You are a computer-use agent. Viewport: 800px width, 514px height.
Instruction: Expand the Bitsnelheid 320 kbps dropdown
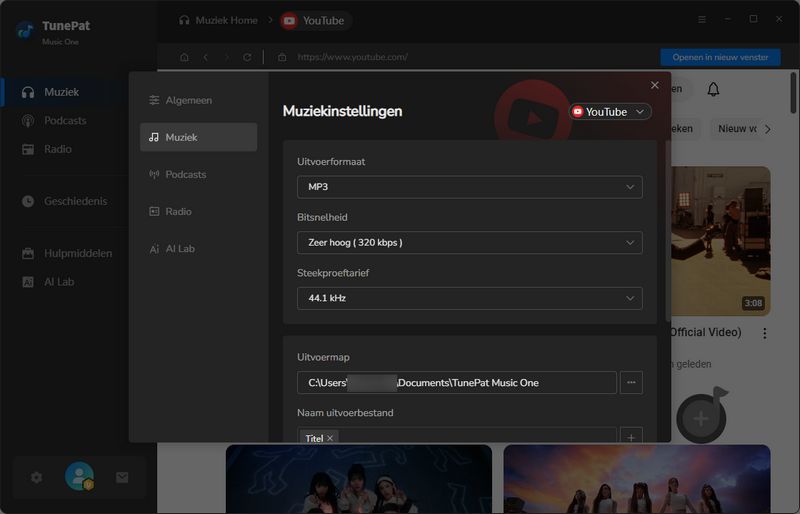[469, 242]
